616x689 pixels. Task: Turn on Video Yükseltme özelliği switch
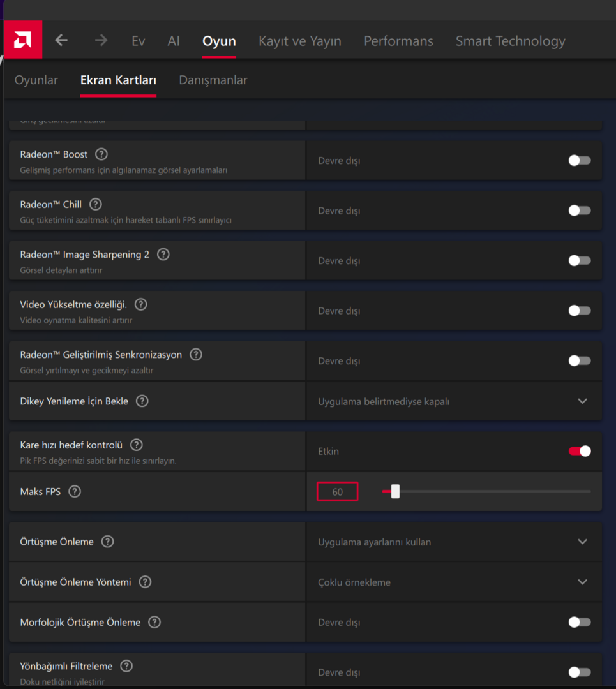point(580,311)
